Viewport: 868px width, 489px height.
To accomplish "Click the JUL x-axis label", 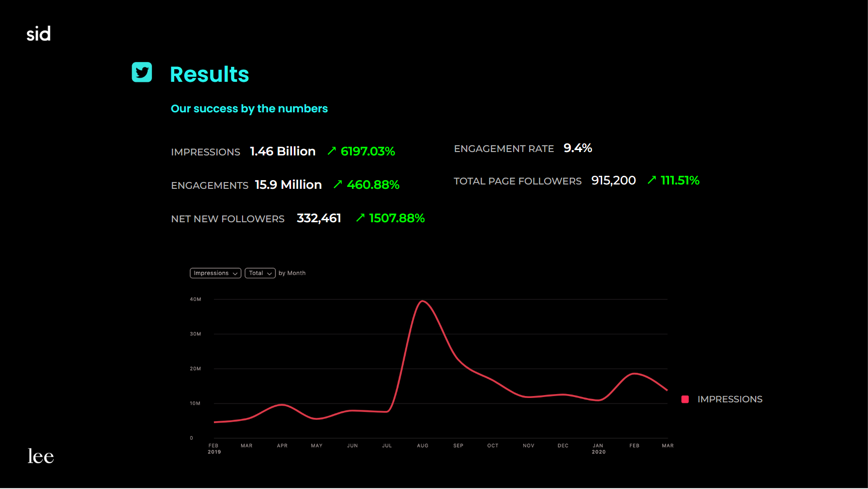I will coord(387,446).
